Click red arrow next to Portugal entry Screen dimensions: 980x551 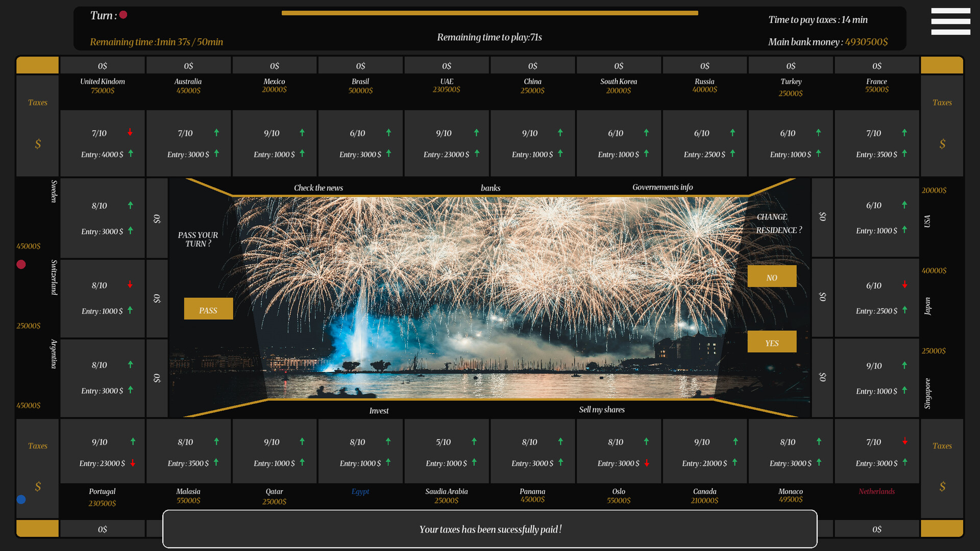[133, 463]
